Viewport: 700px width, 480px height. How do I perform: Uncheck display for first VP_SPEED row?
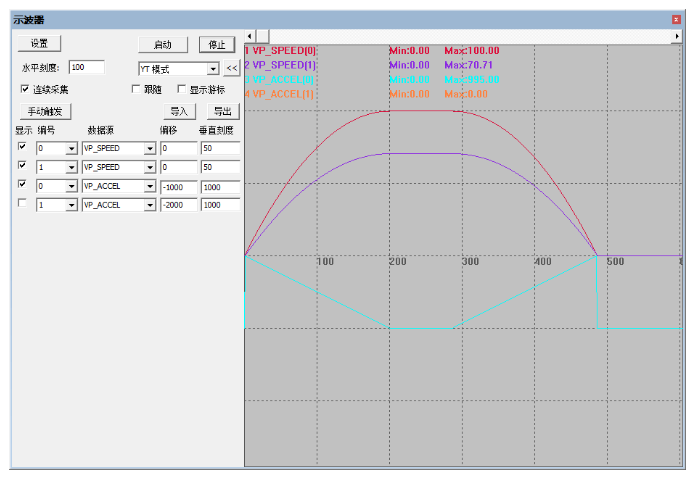pyautogui.click(x=22, y=146)
